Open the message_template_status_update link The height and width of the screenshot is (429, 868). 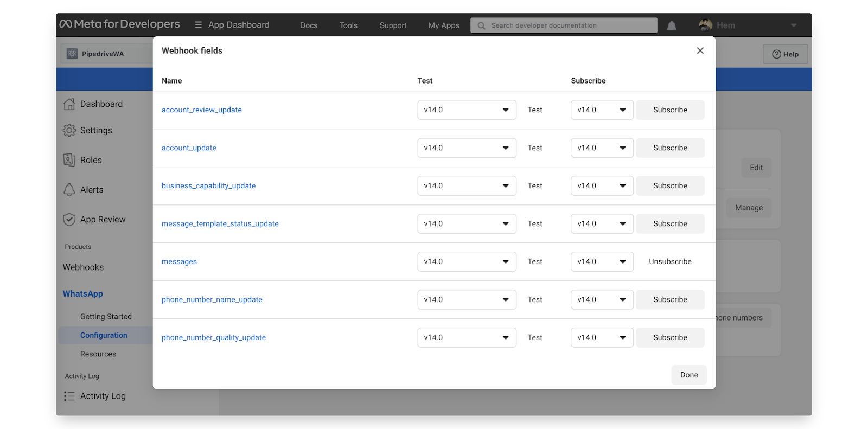pos(220,224)
